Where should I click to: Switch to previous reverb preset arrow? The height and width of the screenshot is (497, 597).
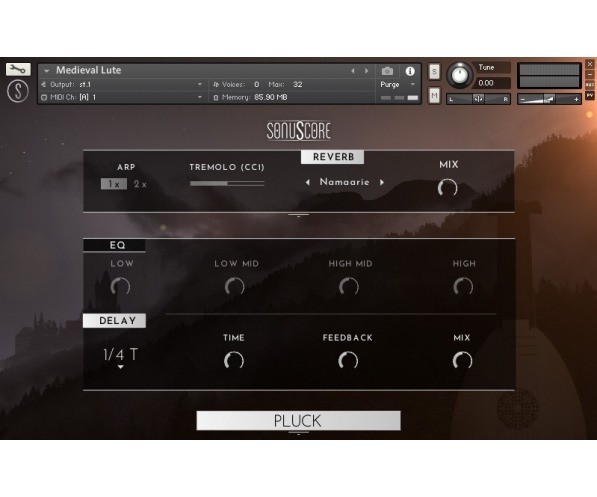(x=308, y=182)
